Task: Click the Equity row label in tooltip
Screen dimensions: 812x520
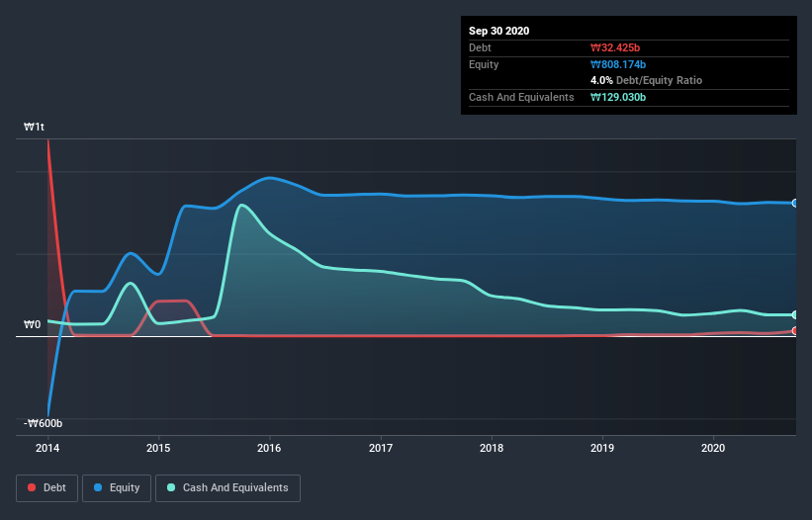Action: pyautogui.click(x=484, y=64)
